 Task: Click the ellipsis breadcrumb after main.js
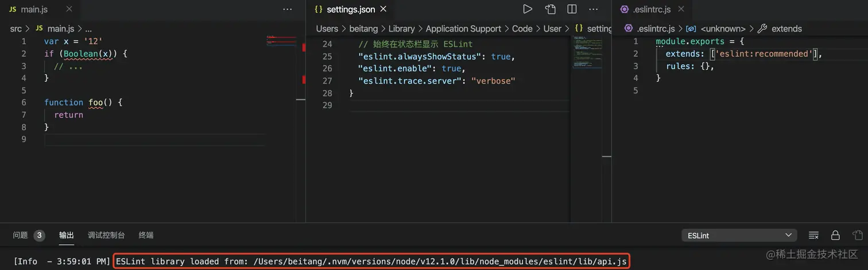[x=88, y=28]
